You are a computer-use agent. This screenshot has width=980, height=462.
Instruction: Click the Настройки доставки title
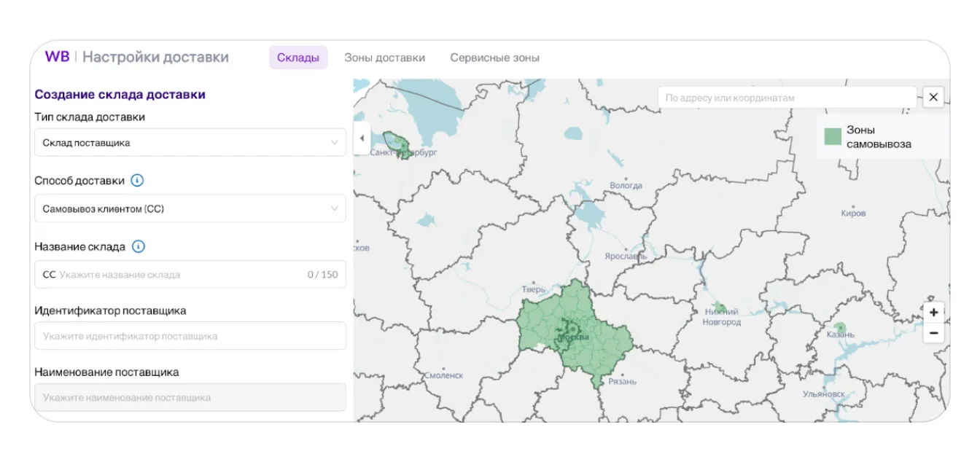pos(155,57)
